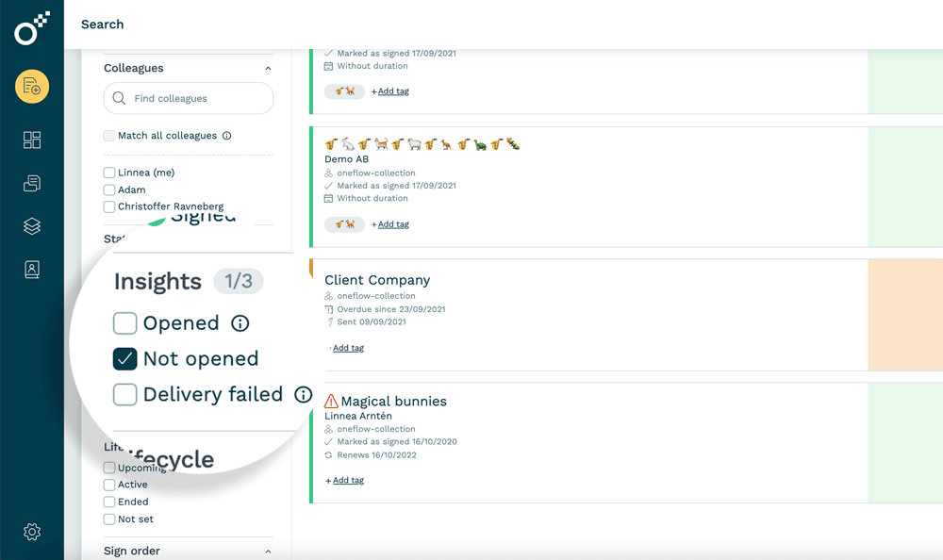Click the info icon next to Delivery failed
Viewport: 943px width, 560px height.
point(303,395)
